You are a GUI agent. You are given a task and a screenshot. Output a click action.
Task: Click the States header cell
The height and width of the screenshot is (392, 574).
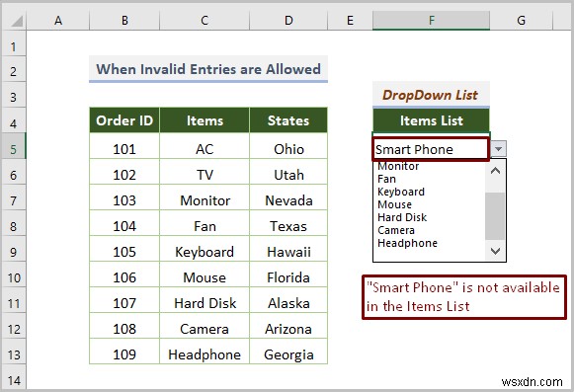point(288,120)
